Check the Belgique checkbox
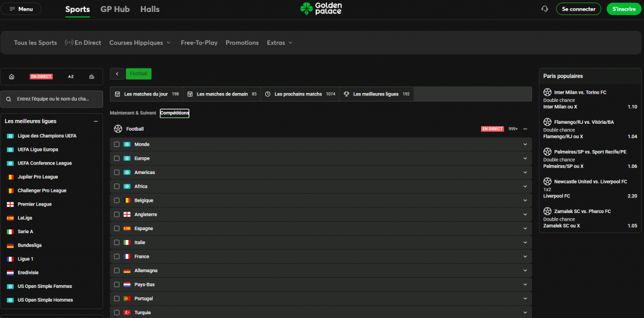 (116, 200)
